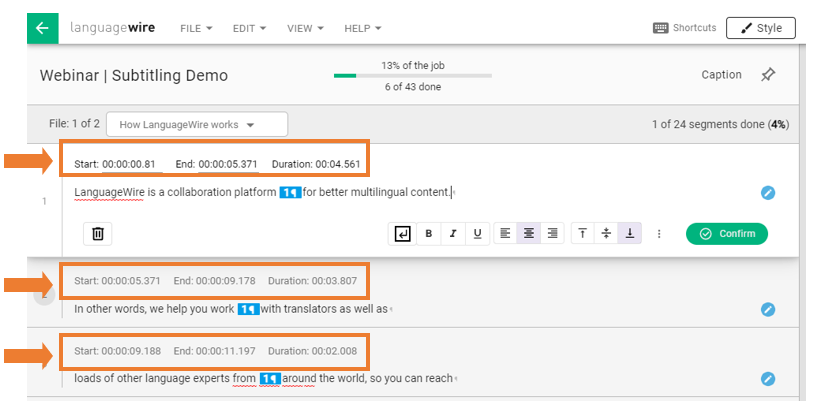Open the EDIT menu
Image resolution: width=817 pixels, height=409 pixels.
click(x=249, y=29)
